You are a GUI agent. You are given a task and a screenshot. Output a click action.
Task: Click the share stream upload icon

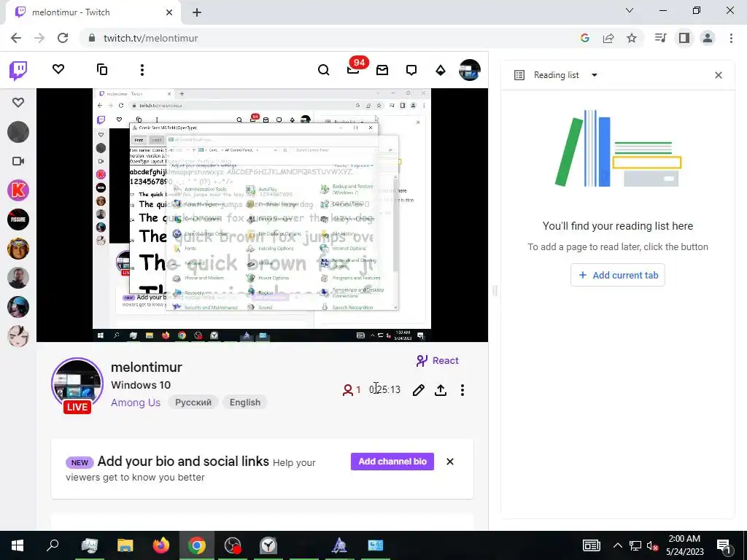pyautogui.click(x=441, y=390)
